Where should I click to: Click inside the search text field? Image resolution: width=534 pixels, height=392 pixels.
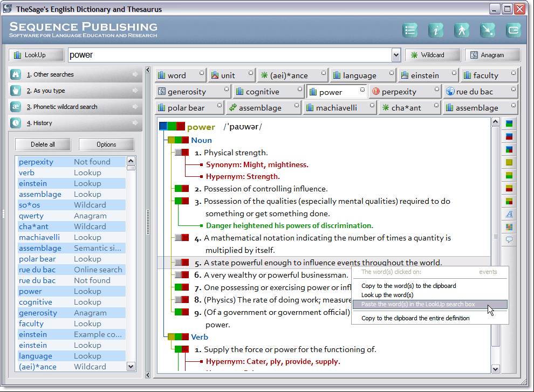pyautogui.click(x=230, y=55)
